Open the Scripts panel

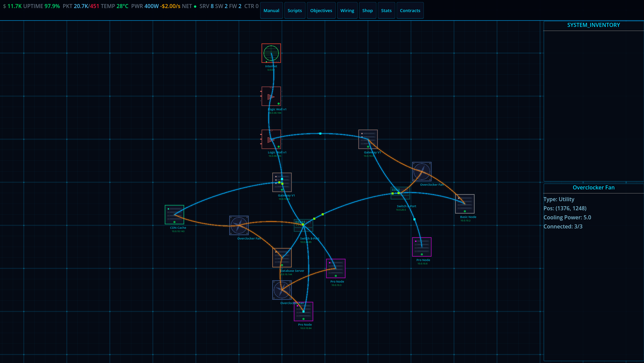coord(295,10)
